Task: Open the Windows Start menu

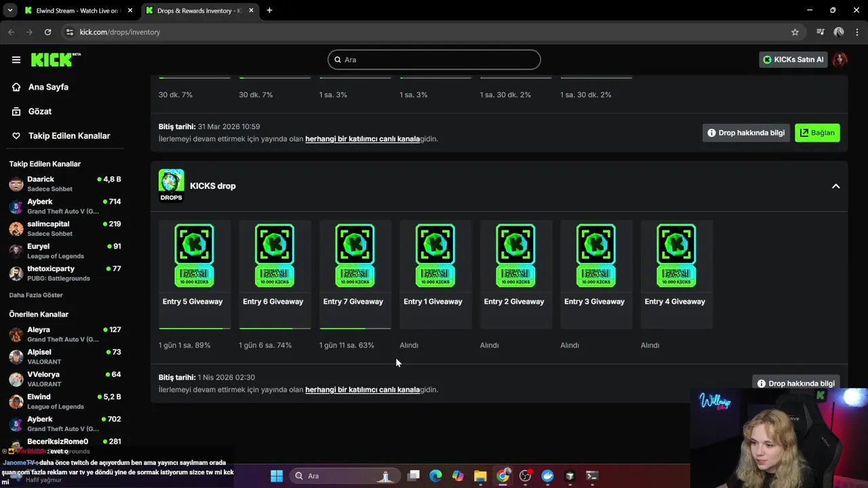Action: click(x=277, y=476)
